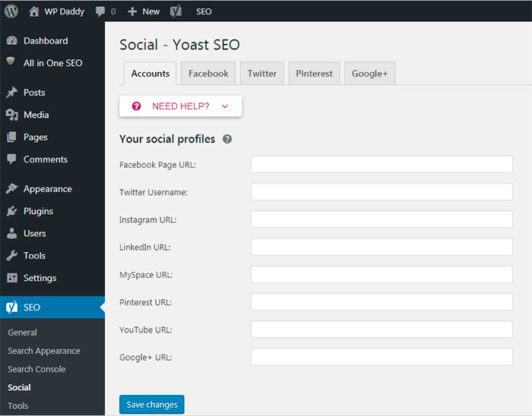Expand the Need Help chevron

(x=225, y=106)
